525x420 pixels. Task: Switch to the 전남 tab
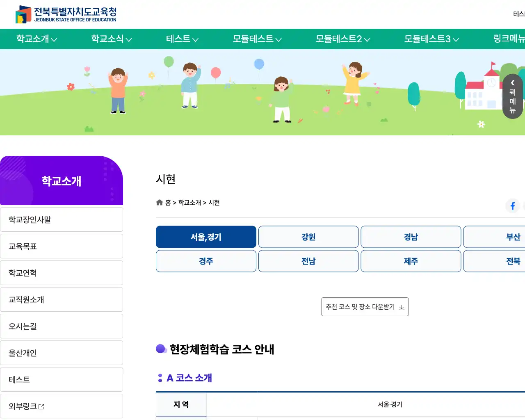[x=308, y=261]
